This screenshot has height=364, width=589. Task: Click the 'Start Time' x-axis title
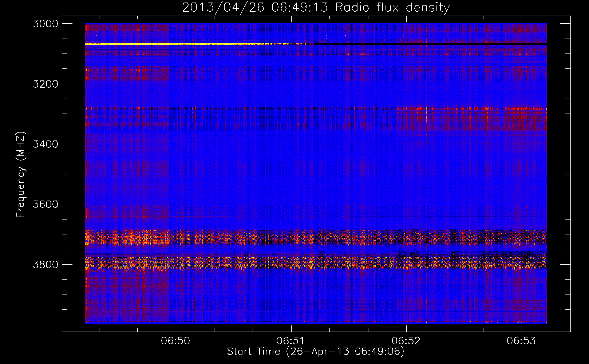coord(254,352)
